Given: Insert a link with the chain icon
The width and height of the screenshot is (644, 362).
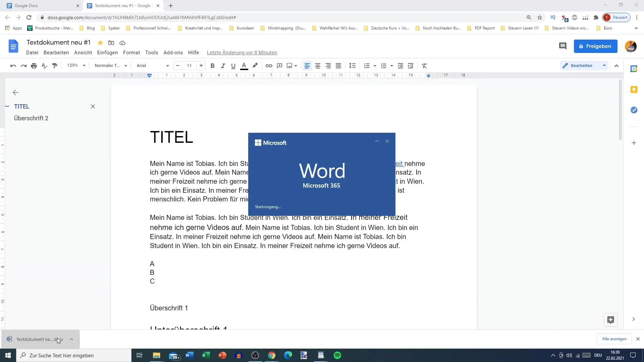Looking at the screenshot, I should [269, 66].
